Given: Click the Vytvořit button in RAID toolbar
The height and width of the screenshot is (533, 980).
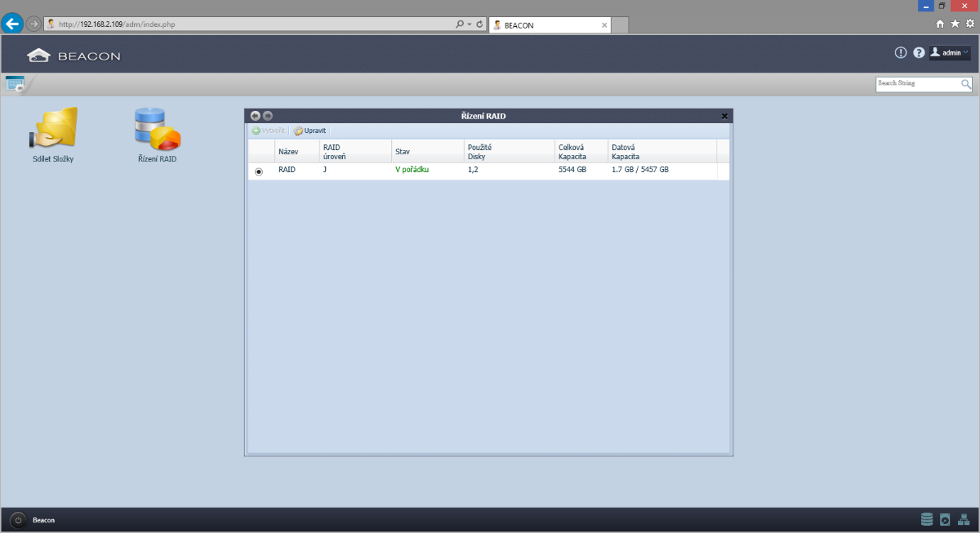Looking at the screenshot, I should point(269,131).
